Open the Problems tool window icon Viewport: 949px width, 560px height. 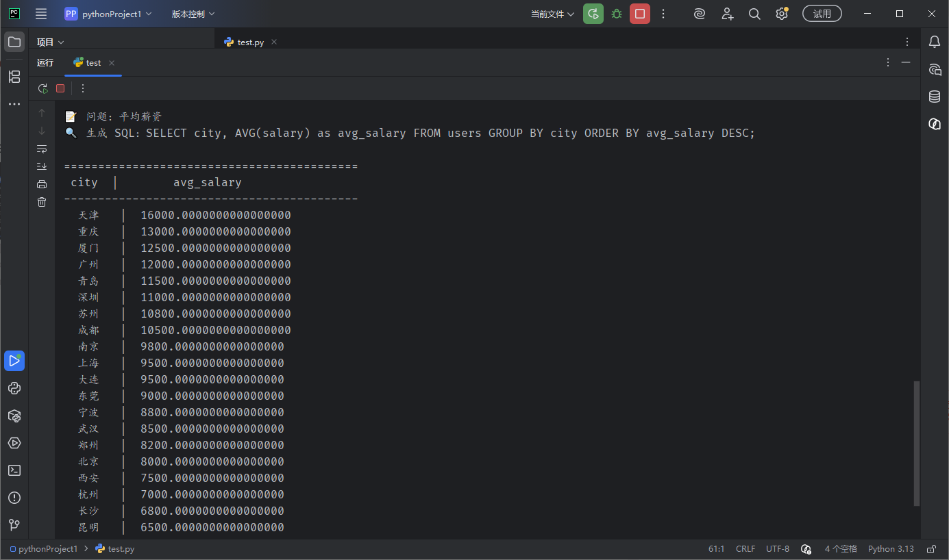click(x=14, y=498)
